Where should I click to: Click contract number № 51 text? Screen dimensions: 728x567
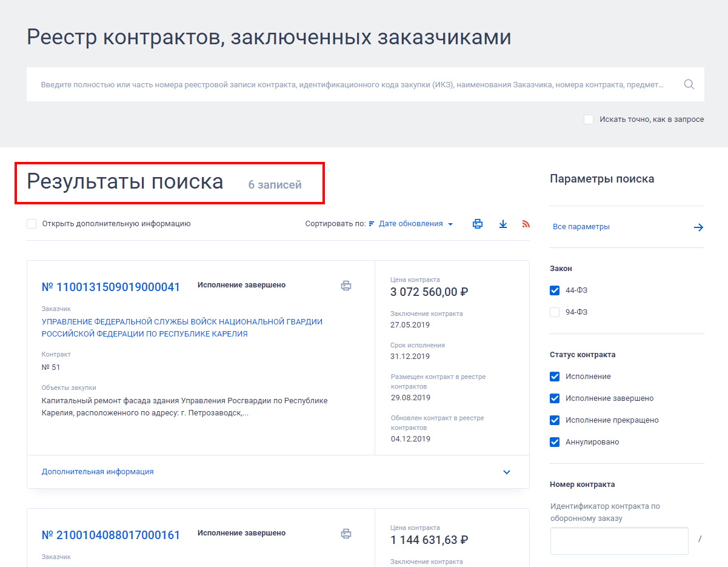pos(51,367)
